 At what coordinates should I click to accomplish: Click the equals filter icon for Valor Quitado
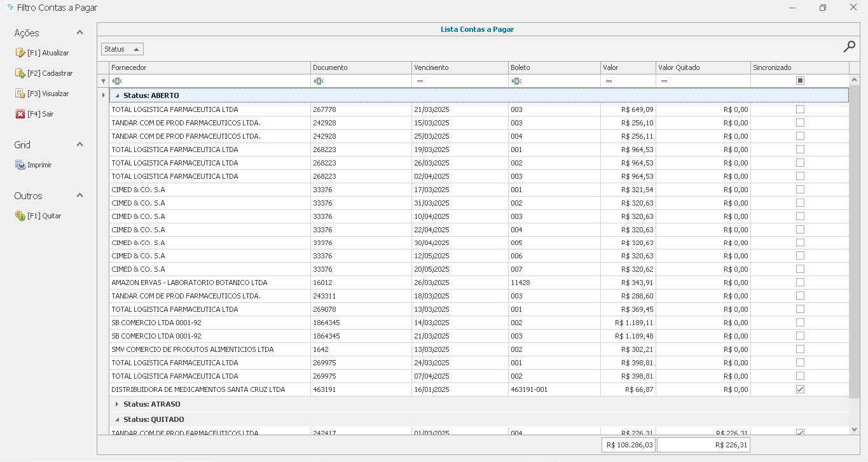[664, 81]
